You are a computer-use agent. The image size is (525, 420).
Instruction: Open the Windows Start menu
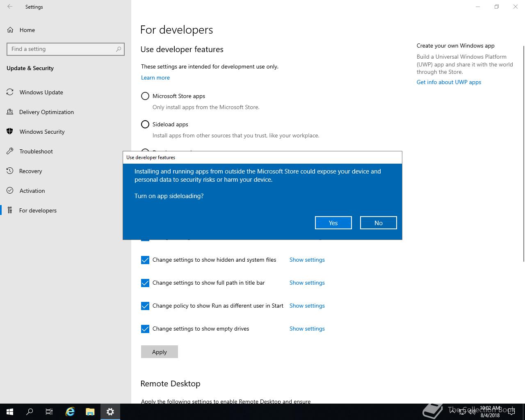[x=10, y=412]
